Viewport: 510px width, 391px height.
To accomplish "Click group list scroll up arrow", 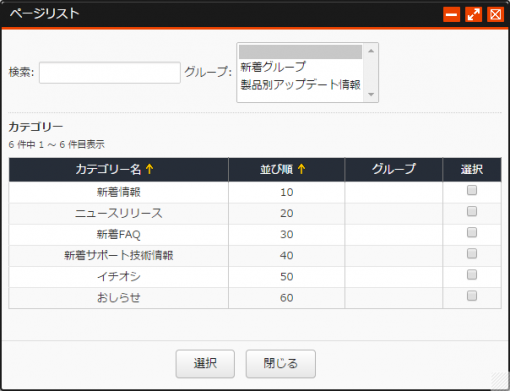I will coord(371,51).
